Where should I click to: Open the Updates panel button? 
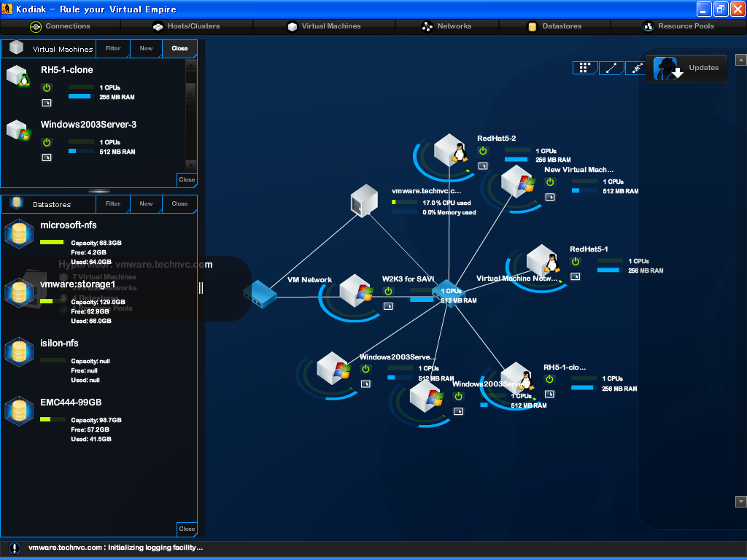click(686, 68)
